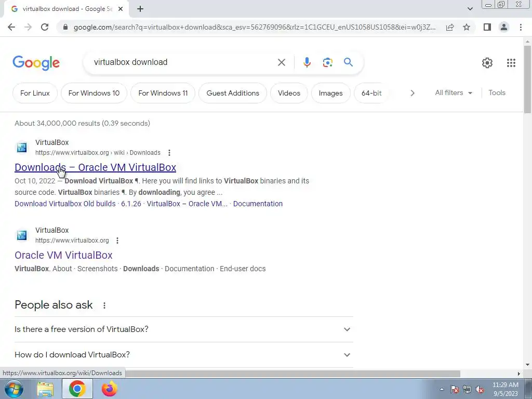Open muted volume tray icon

point(480,389)
